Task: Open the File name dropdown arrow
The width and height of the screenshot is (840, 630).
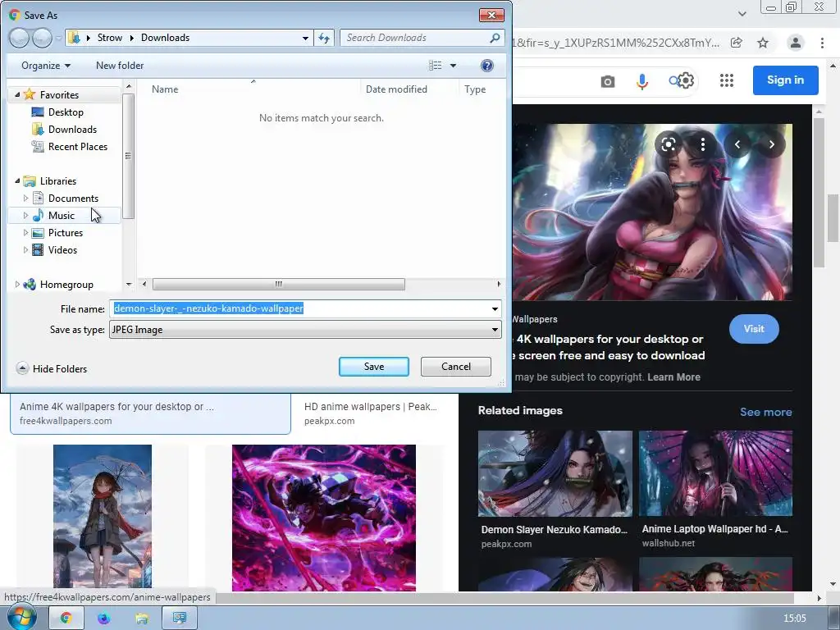Action: (x=495, y=309)
